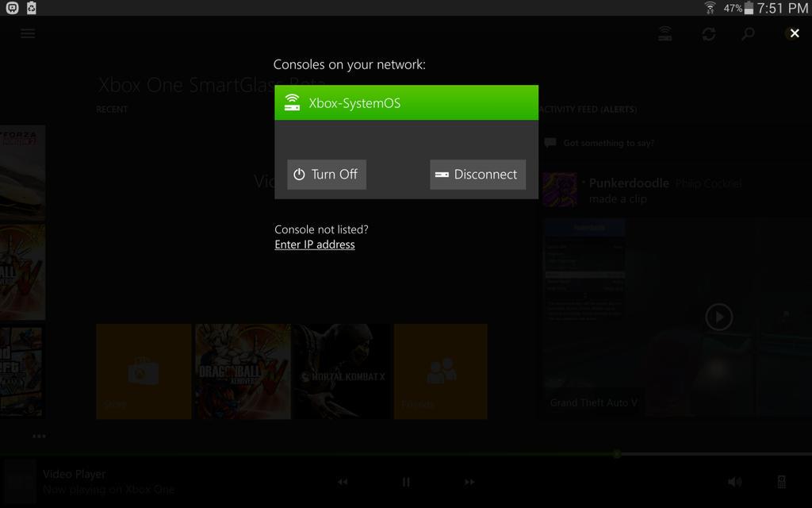Open Punkerdoodle's profile avatar
Image resolution: width=812 pixels, height=508 pixels.
click(x=560, y=190)
